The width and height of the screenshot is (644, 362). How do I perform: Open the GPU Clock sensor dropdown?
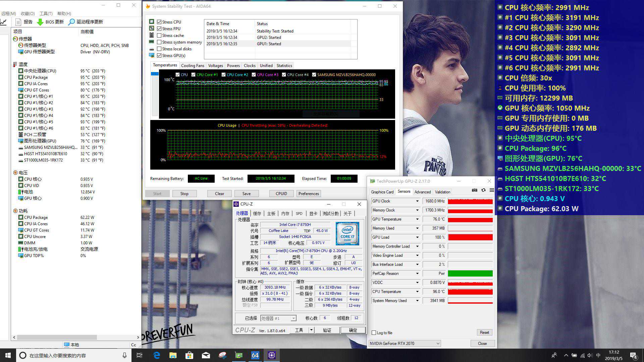(x=417, y=201)
